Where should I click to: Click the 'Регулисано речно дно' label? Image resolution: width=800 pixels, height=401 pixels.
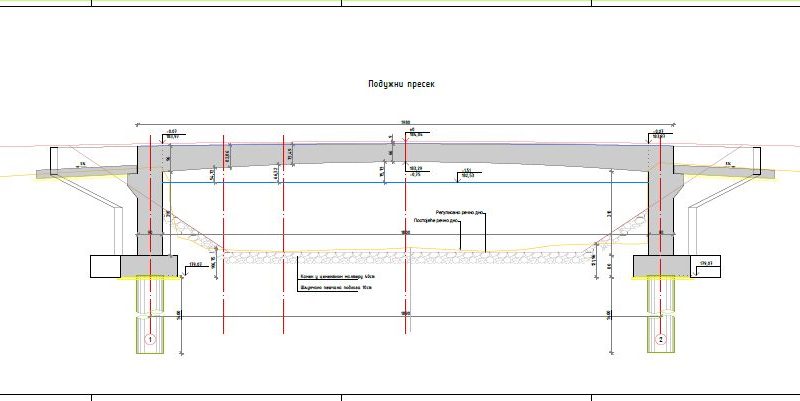(x=460, y=212)
